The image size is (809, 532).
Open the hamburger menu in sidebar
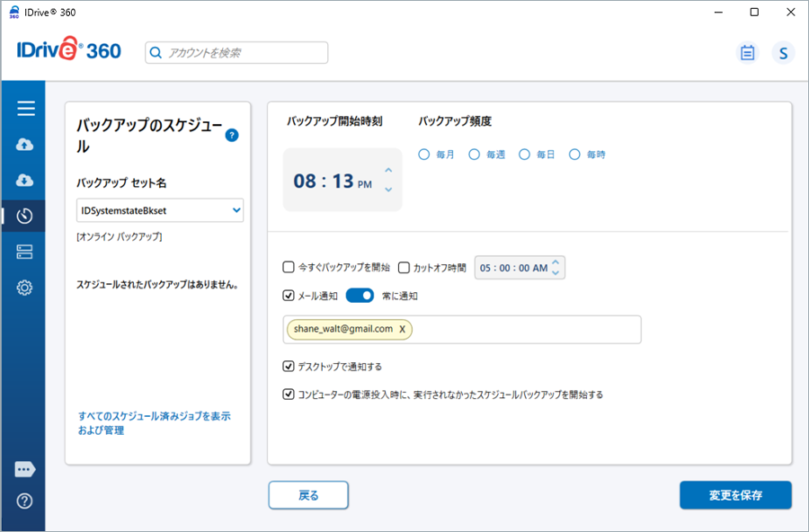26,109
